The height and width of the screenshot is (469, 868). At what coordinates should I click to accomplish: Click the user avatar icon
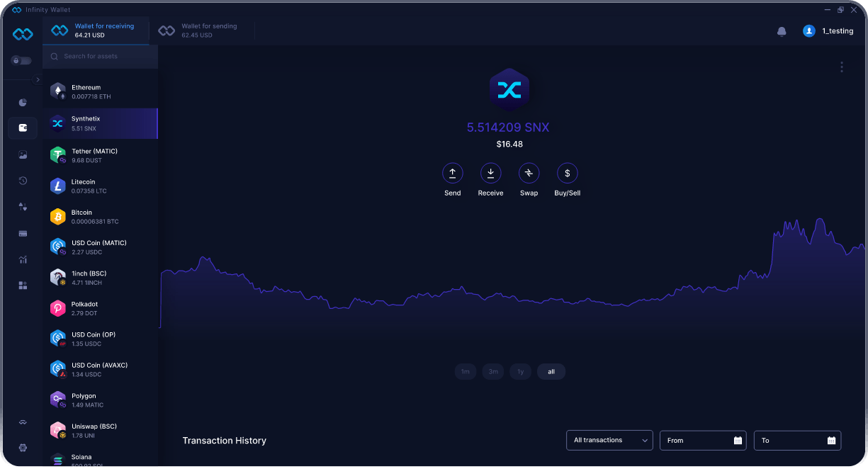tap(808, 31)
